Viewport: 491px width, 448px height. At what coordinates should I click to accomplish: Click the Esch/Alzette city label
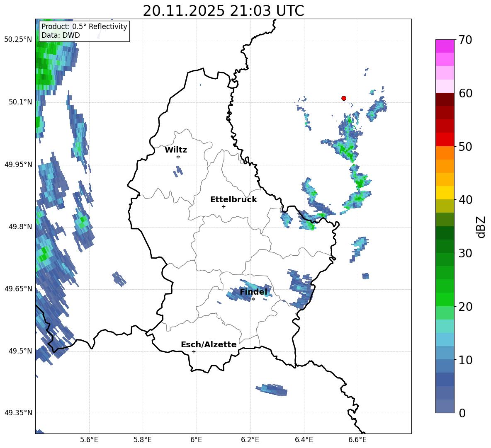(209, 344)
